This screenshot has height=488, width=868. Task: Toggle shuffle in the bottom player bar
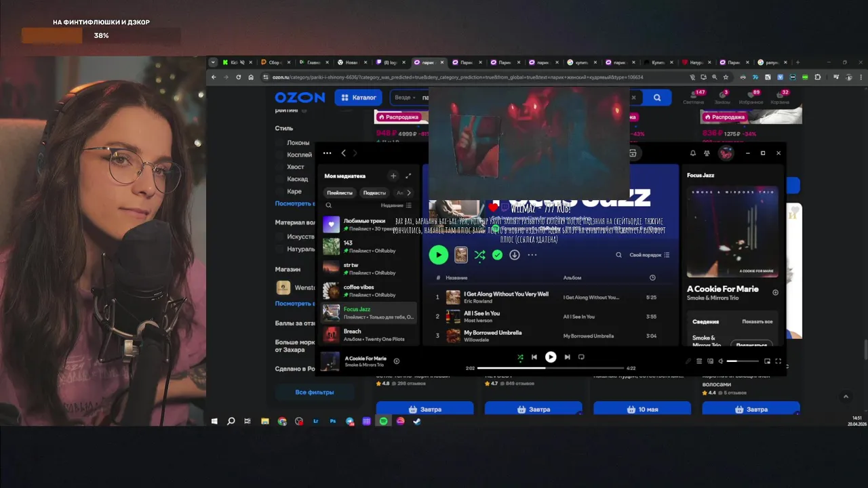(520, 357)
